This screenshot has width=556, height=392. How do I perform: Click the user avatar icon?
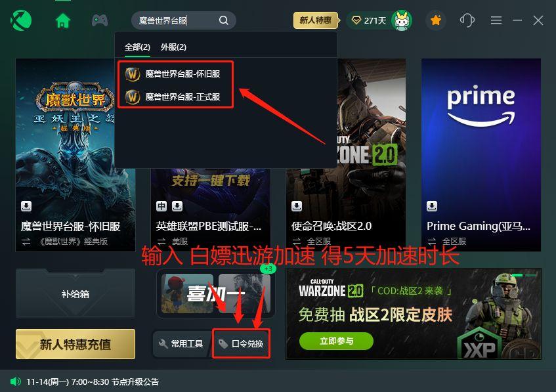(x=401, y=20)
